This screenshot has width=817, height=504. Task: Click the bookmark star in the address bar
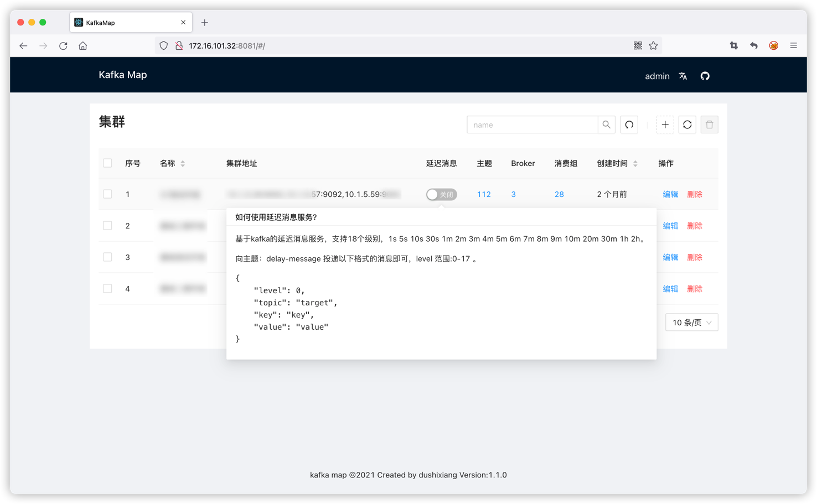(x=653, y=45)
